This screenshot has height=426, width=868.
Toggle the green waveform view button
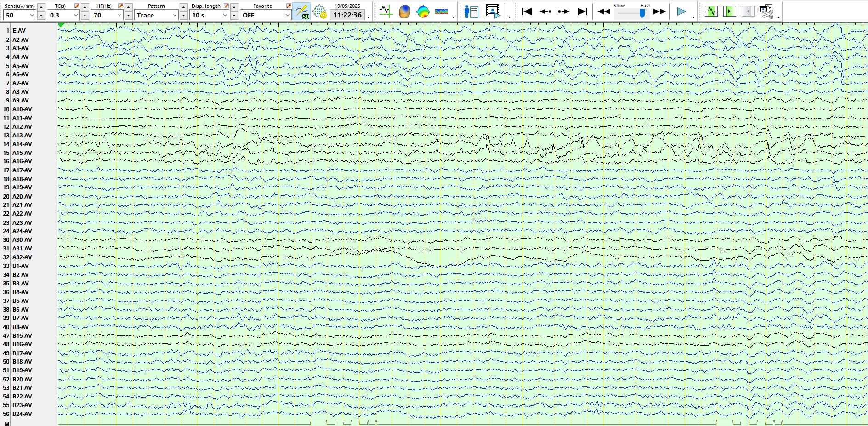(x=711, y=11)
